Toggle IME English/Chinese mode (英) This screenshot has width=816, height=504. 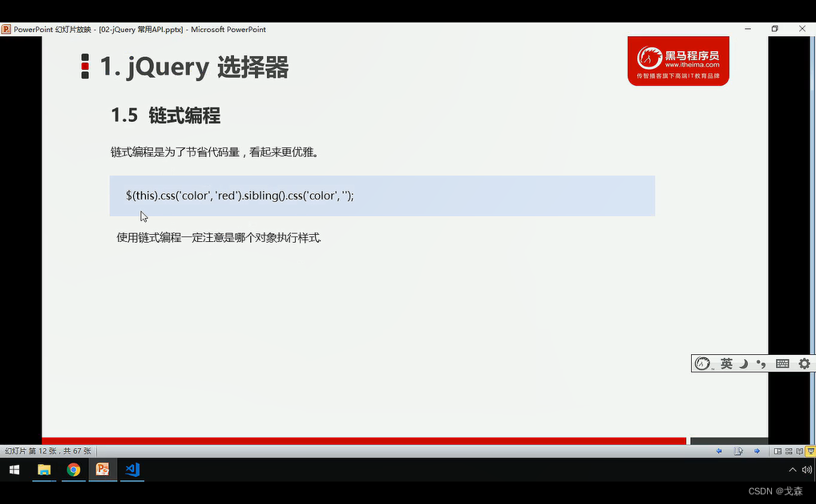pyautogui.click(x=726, y=364)
